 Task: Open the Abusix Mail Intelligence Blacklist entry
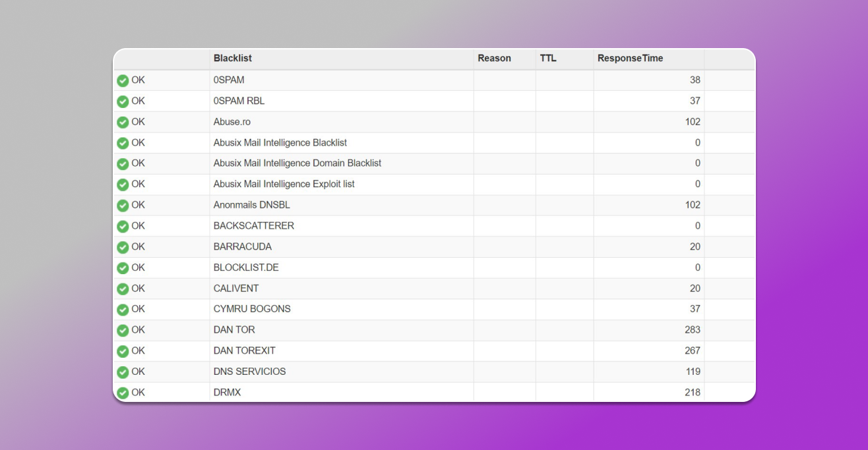[x=280, y=142]
